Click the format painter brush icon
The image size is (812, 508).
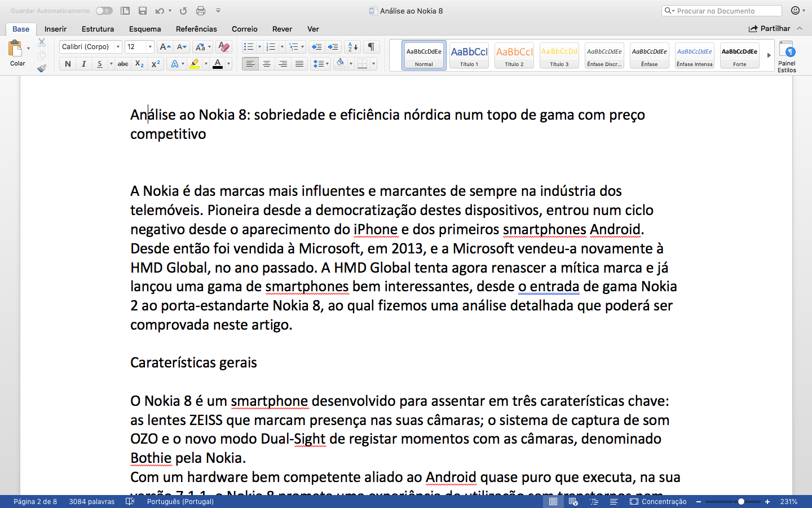tap(42, 68)
